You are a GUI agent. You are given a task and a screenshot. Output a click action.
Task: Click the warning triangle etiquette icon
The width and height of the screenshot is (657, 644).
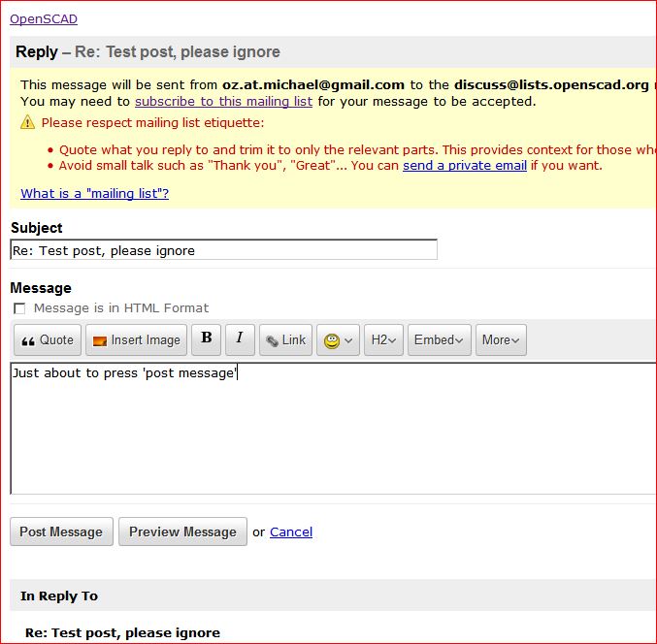point(27,123)
